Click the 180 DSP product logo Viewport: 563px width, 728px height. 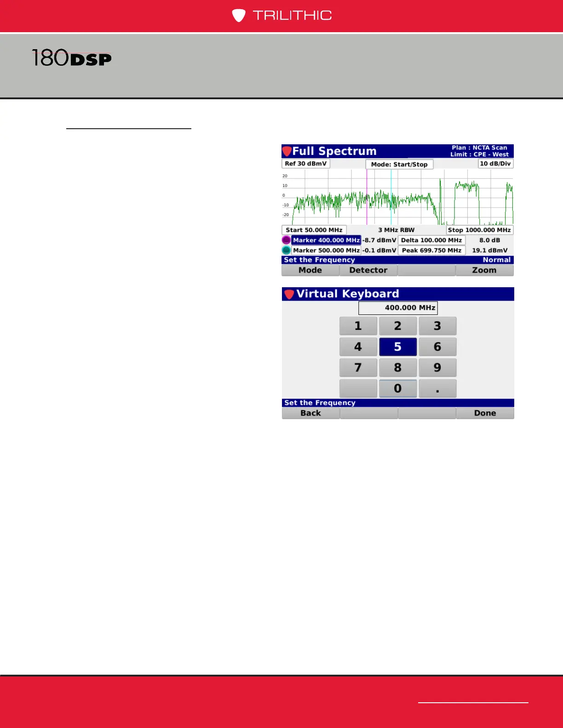point(72,58)
